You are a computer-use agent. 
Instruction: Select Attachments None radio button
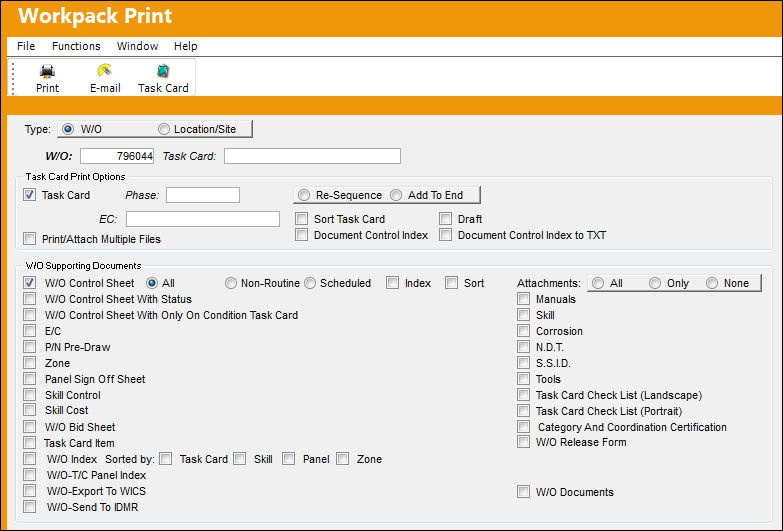click(x=712, y=283)
